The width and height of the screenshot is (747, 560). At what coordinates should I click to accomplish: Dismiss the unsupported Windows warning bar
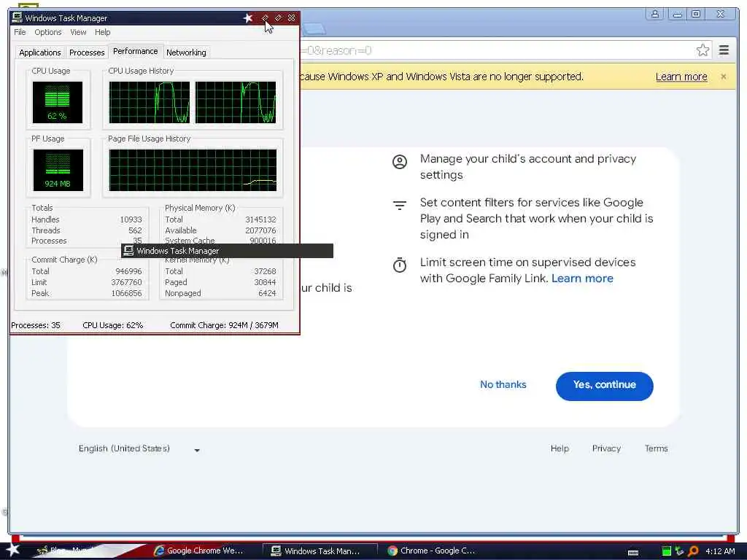point(723,76)
